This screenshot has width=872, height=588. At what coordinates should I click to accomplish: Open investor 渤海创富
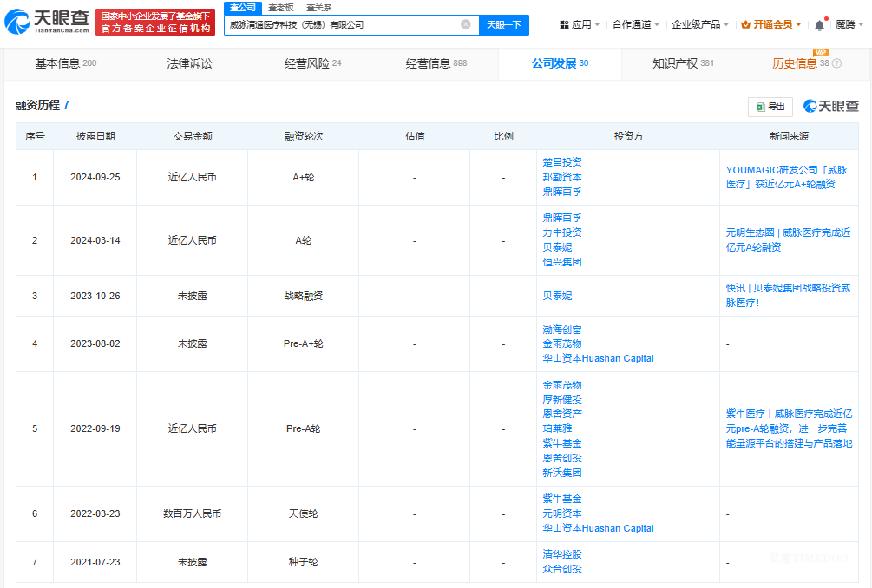pos(562,330)
